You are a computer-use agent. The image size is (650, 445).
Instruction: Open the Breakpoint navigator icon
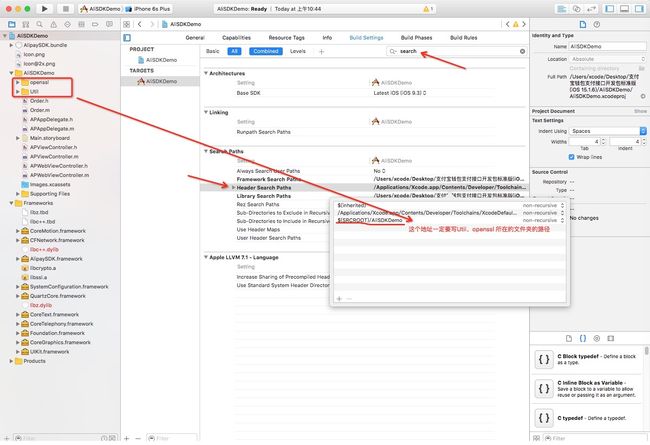[x=95, y=24]
